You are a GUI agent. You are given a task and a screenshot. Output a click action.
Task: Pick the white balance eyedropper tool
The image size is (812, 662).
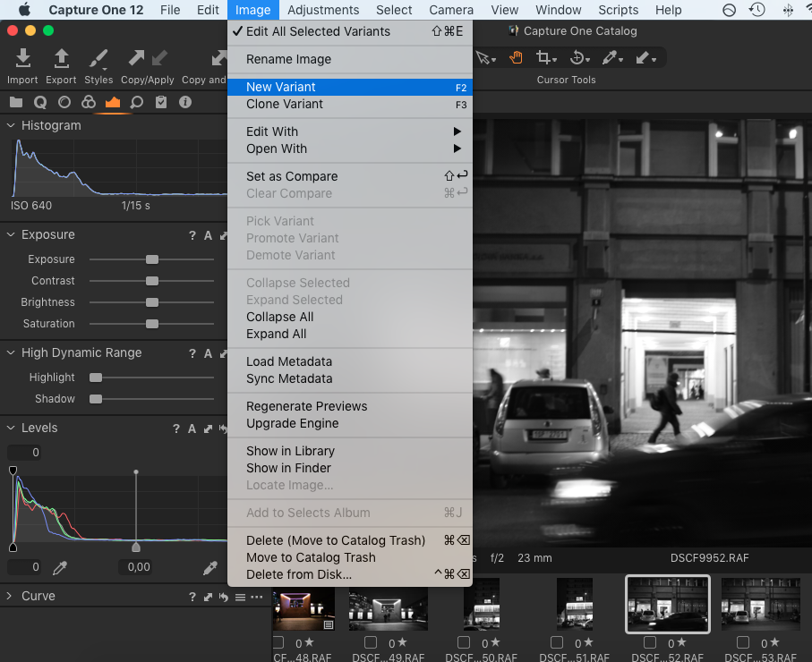point(611,58)
